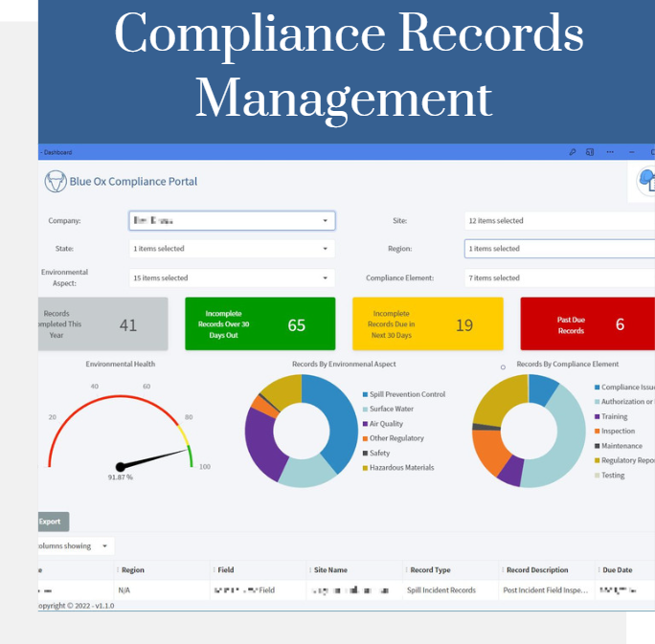655x644 pixels.
Task: Open the Site dropdown showing 12 items selected
Action: (560, 221)
